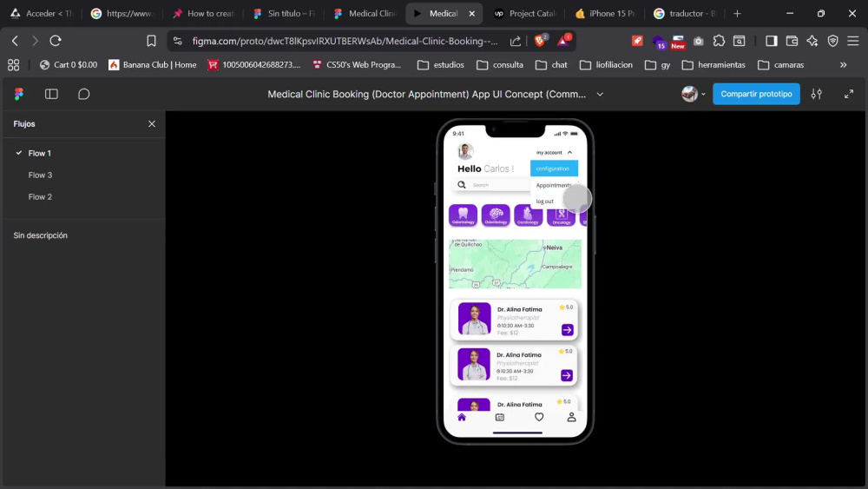Expand prototype title dropdown chevron
Image resolution: width=868 pixels, height=489 pixels.
pos(600,94)
